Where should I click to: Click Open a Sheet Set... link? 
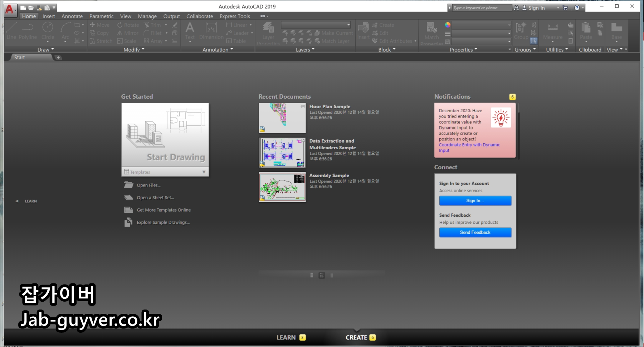pos(155,198)
